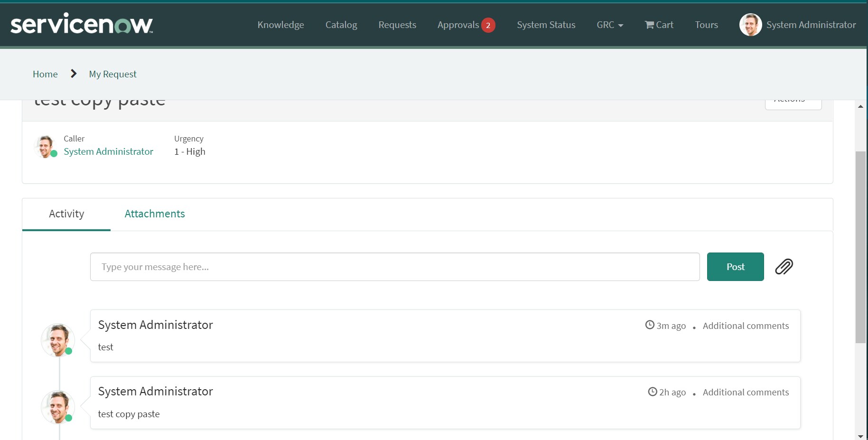This screenshot has height=440, width=868.
Task: Click the avatar beside the test comment
Action: click(57, 340)
